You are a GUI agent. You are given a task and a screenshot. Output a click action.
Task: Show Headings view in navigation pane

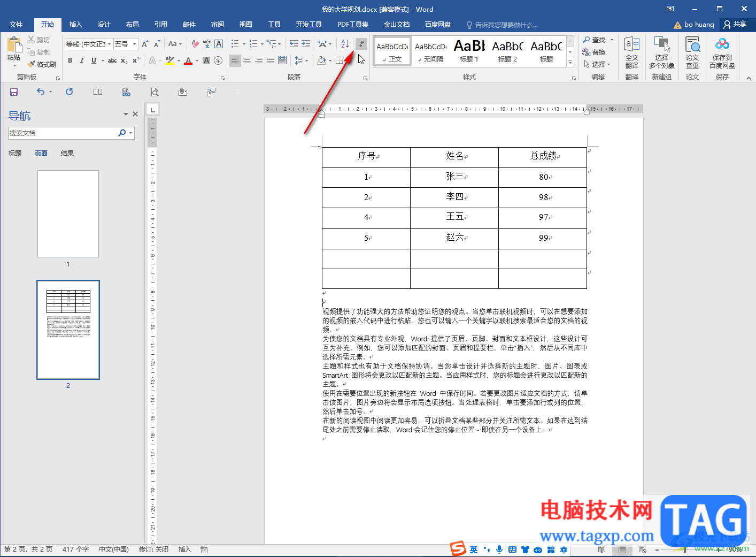click(x=15, y=154)
